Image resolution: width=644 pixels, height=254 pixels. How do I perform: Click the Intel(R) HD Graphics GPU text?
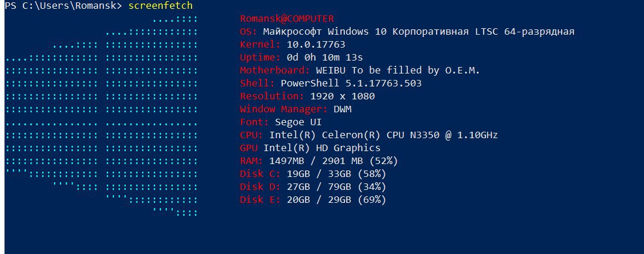[322, 148]
